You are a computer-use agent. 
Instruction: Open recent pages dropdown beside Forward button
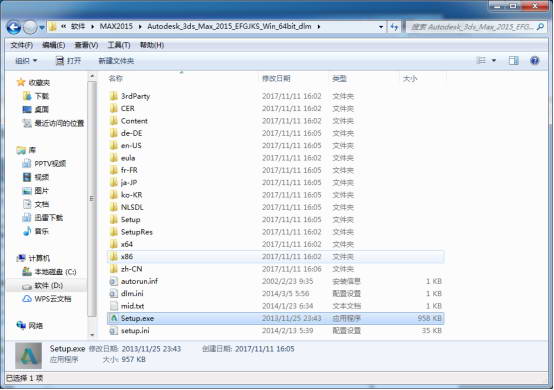pos(42,28)
